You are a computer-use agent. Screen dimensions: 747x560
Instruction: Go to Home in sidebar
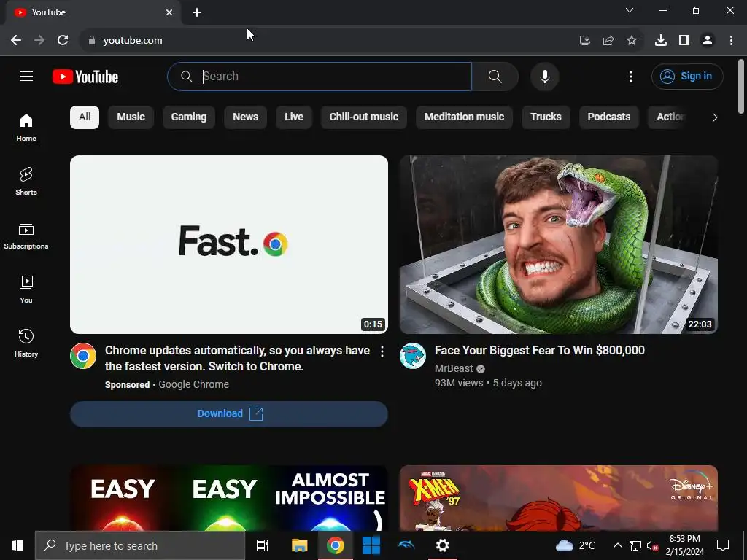coord(26,128)
